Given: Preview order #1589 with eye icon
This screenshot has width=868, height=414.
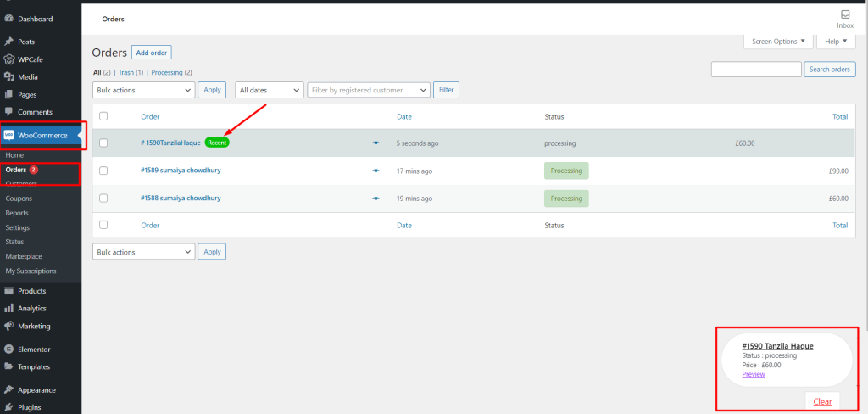Looking at the screenshot, I should [376, 171].
